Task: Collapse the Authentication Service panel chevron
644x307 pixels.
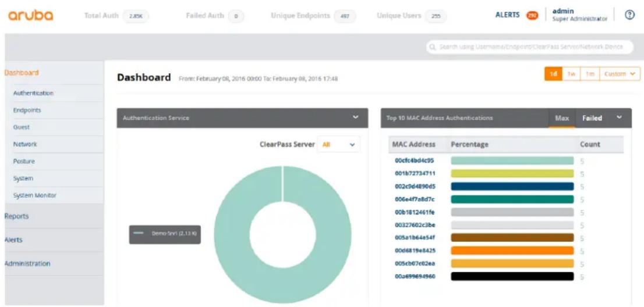Action: (356, 117)
